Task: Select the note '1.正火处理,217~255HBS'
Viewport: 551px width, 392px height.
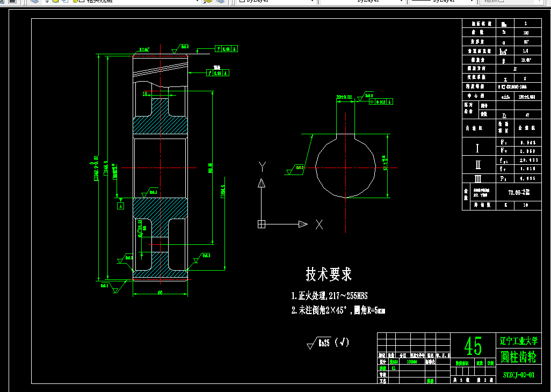Action: 329,296
